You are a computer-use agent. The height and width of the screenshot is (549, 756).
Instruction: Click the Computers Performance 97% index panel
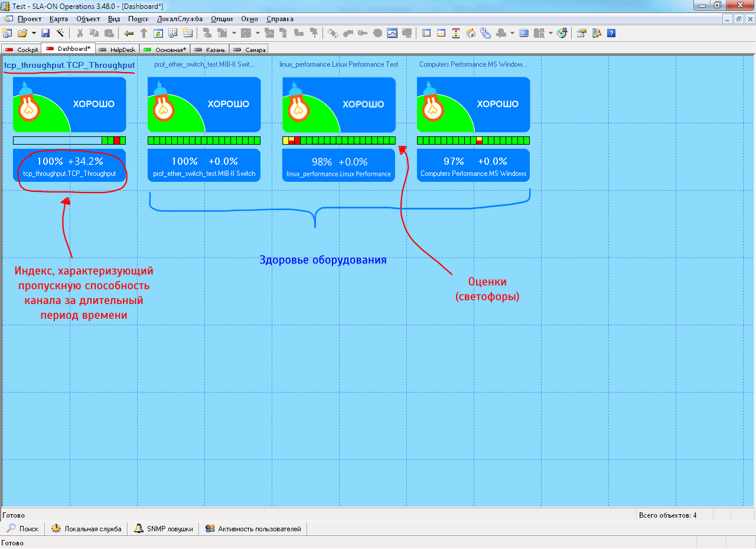coord(473,165)
